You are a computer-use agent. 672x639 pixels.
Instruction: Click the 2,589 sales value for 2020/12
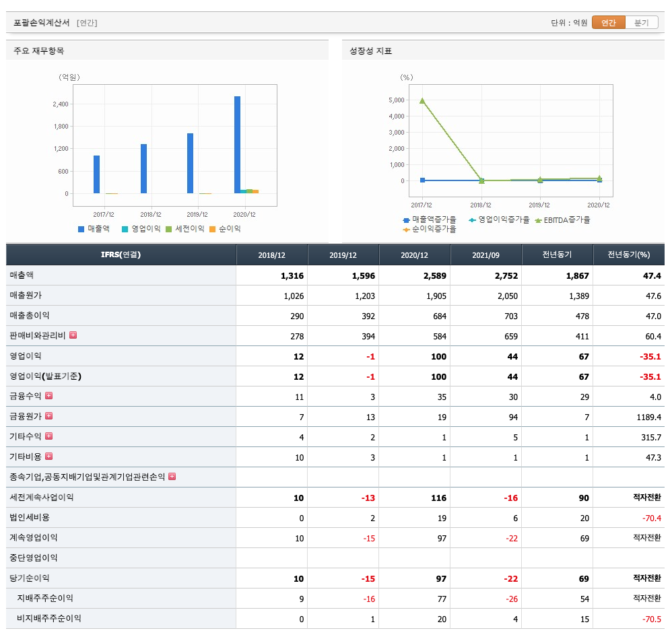pyautogui.click(x=434, y=276)
